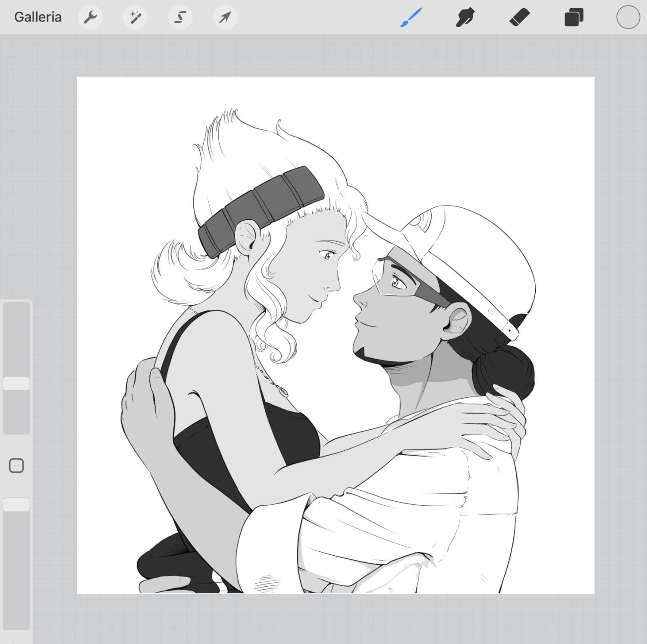Open the Adjustments magic wand menu
This screenshot has width=647, height=644.
pyautogui.click(x=135, y=17)
